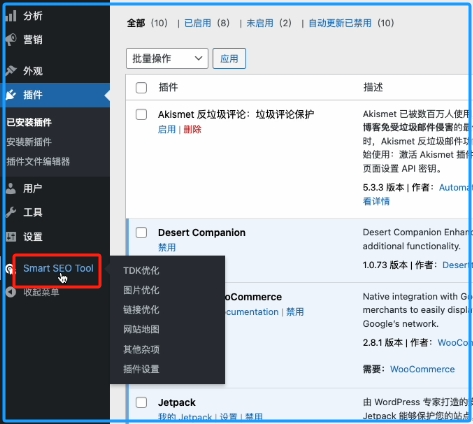Select 其他杂项 from flyout menu
The height and width of the screenshot is (424, 473).
(141, 349)
